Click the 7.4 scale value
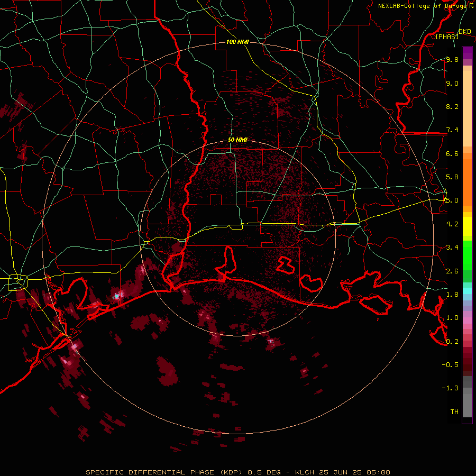 point(452,130)
